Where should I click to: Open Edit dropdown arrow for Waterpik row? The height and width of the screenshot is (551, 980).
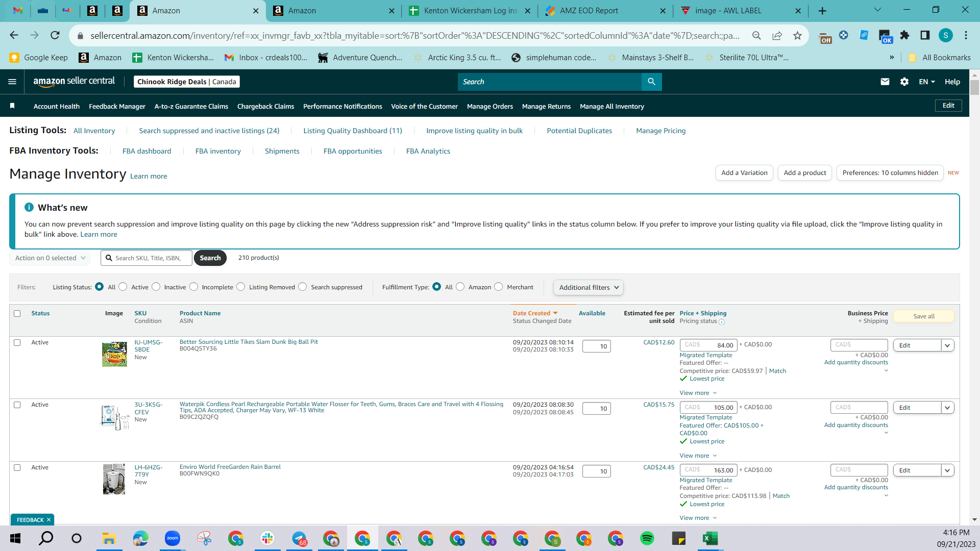pyautogui.click(x=947, y=408)
